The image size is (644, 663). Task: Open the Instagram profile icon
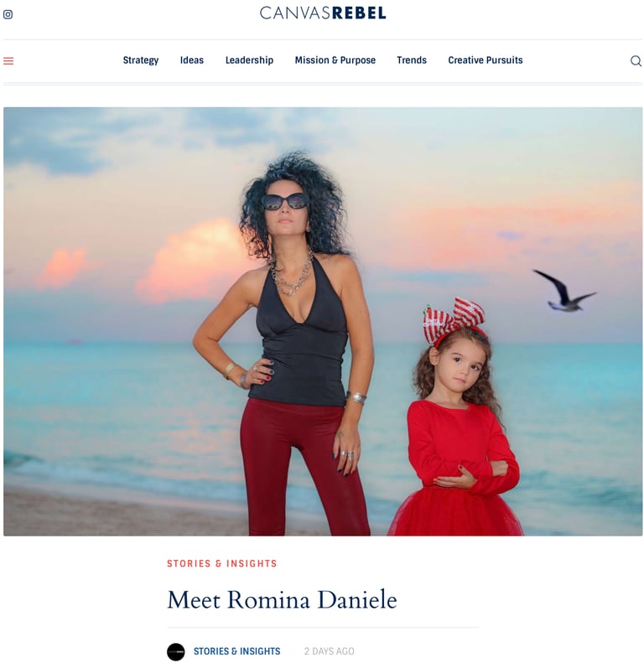(8, 14)
